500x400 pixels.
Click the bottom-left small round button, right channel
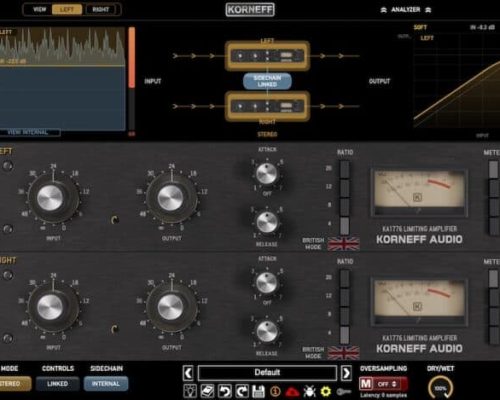click(x=7, y=338)
